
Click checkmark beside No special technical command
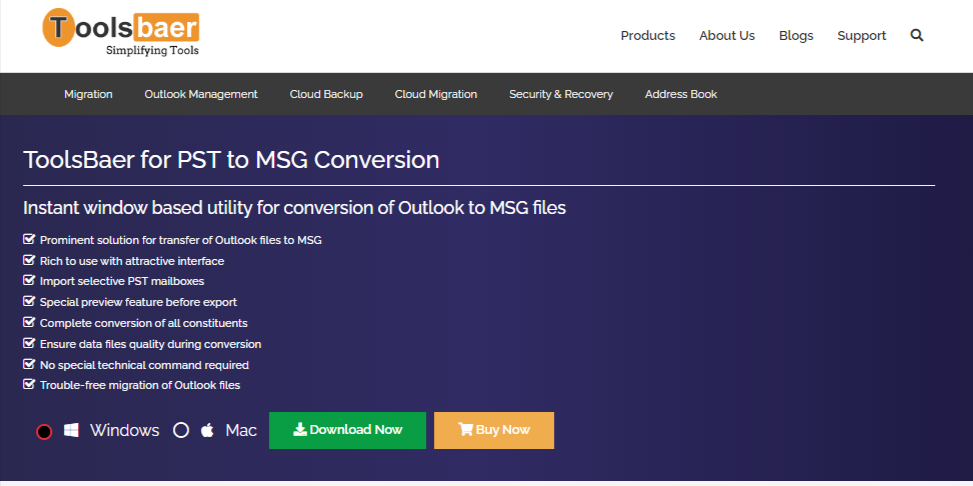pyautogui.click(x=29, y=364)
